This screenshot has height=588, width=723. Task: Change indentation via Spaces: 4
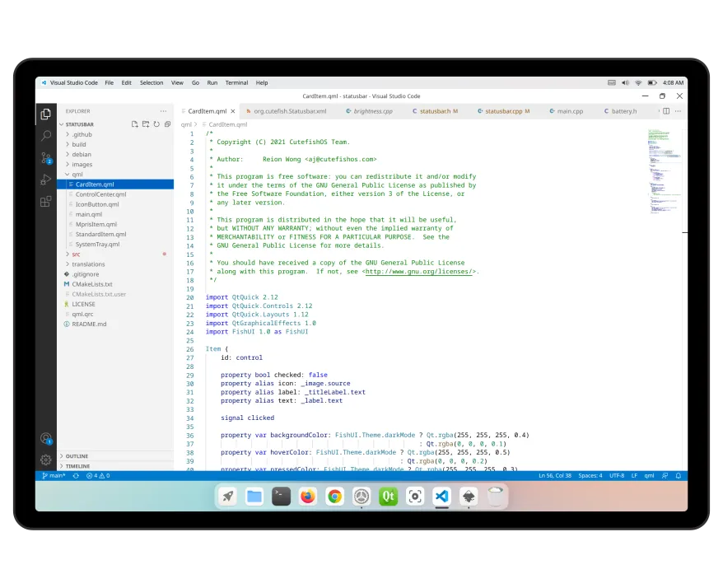[x=590, y=475]
